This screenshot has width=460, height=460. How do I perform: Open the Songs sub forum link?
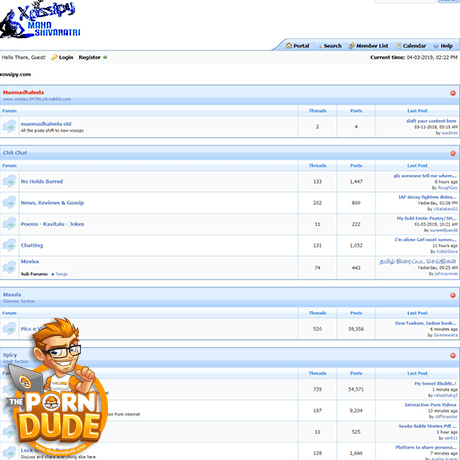click(x=61, y=274)
